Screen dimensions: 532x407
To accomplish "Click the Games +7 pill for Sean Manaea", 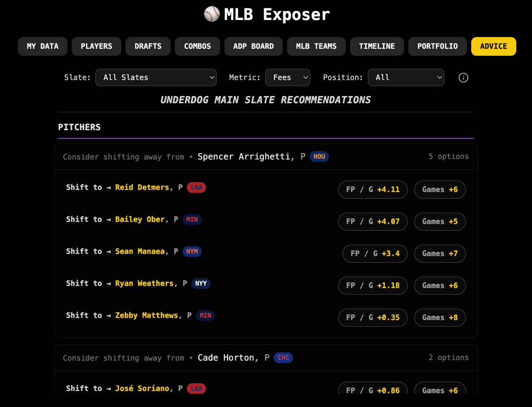I will click(440, 253).
